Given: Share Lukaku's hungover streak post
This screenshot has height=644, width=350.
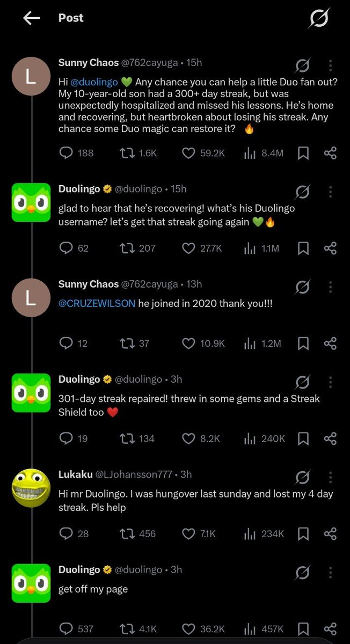Looking at the screenshot, I should 330,534.
